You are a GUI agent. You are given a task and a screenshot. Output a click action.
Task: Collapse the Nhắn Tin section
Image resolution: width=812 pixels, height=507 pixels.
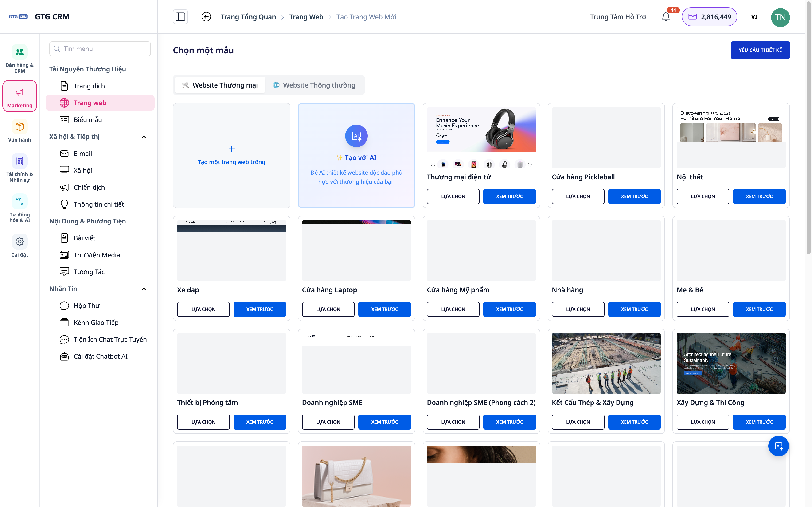point(144,289)
